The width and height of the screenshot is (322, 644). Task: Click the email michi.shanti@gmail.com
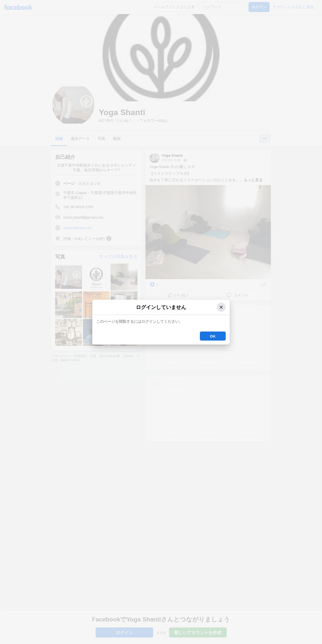[83, 217]
